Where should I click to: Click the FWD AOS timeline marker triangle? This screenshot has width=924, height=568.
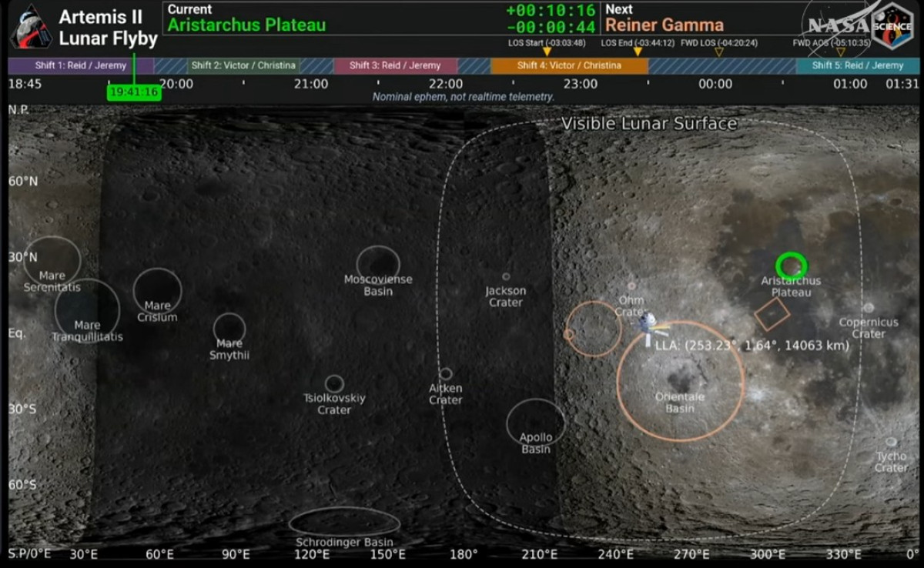pyautogui.click(x=841, y=52)
